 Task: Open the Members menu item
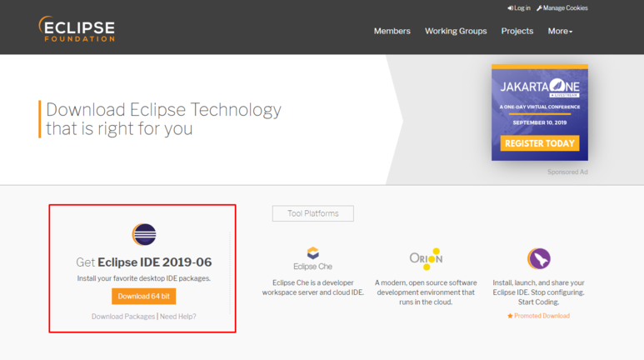tap(392, 31)
